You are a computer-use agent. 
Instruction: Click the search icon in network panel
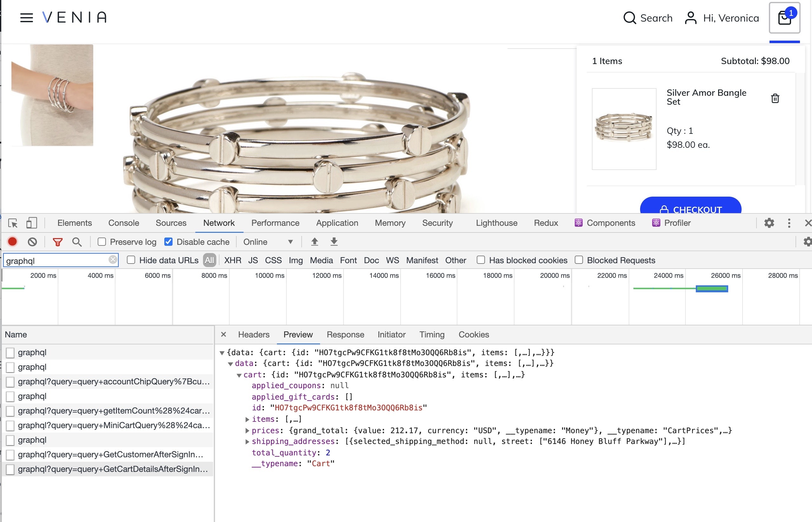pyautogui.click(x=76, y=241)
